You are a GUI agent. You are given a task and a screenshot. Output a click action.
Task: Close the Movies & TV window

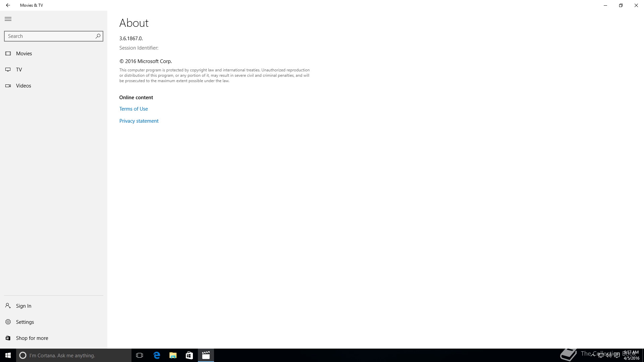point(636,5)
